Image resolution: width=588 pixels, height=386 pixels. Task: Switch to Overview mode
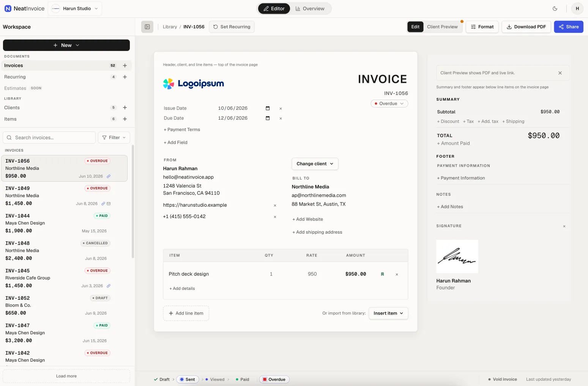pos(310,8)
